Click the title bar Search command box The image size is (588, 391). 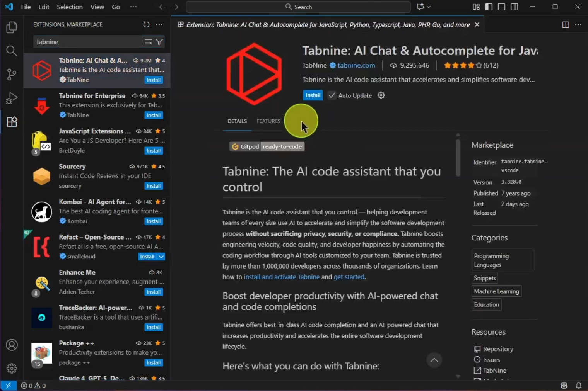click(x=298, y=7)
